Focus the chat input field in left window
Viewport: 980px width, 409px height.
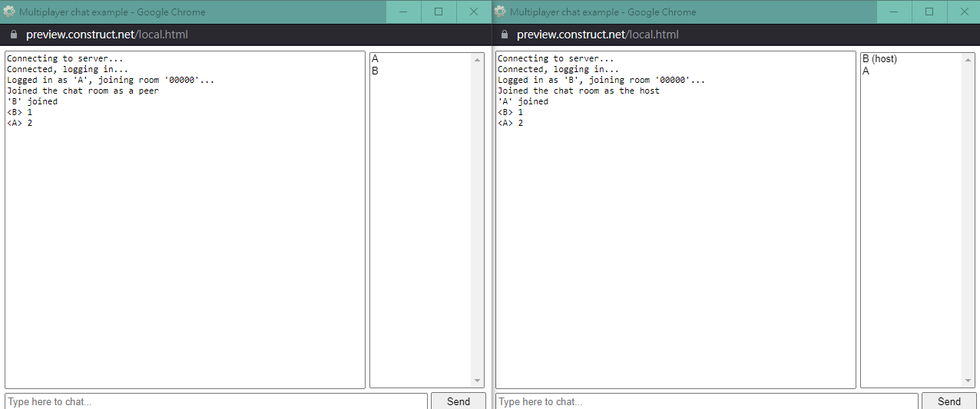[x=216, y=401]
